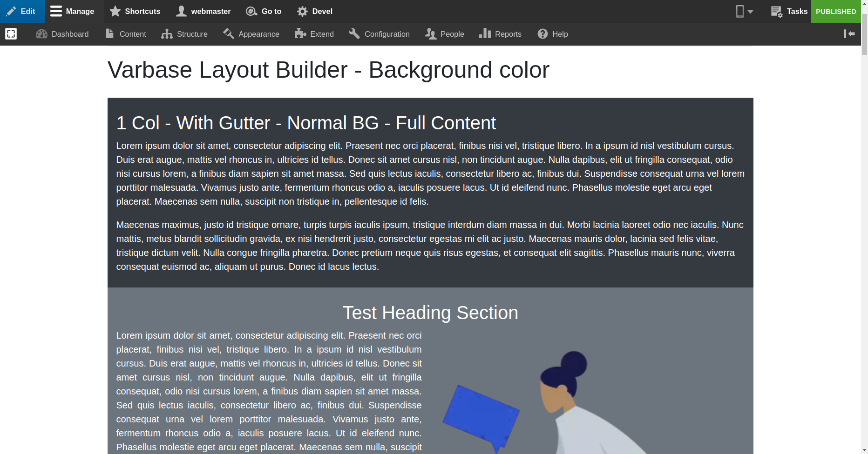Viewport: 868px width, 454px height.
Task: Open the Extend menu
Action: [314, 33]
